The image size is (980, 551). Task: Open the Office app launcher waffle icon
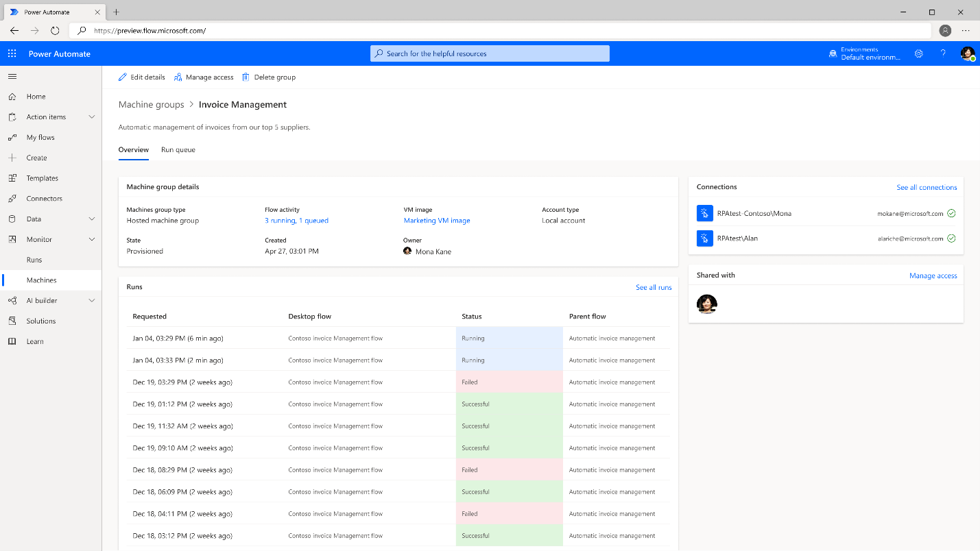[x=11, y=53]
